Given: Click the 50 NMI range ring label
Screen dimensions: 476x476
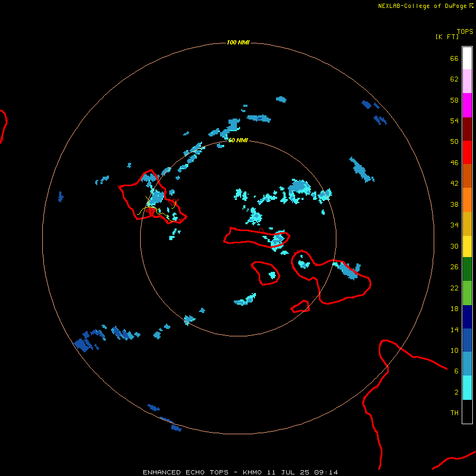Looking at the screenshot, I should point(238,140).
